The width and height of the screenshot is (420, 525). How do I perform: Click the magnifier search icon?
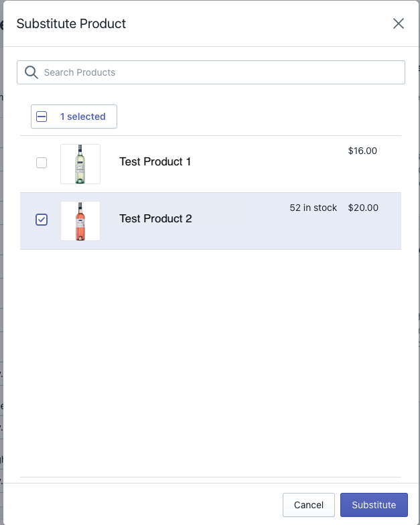click(x=31, y=72)
